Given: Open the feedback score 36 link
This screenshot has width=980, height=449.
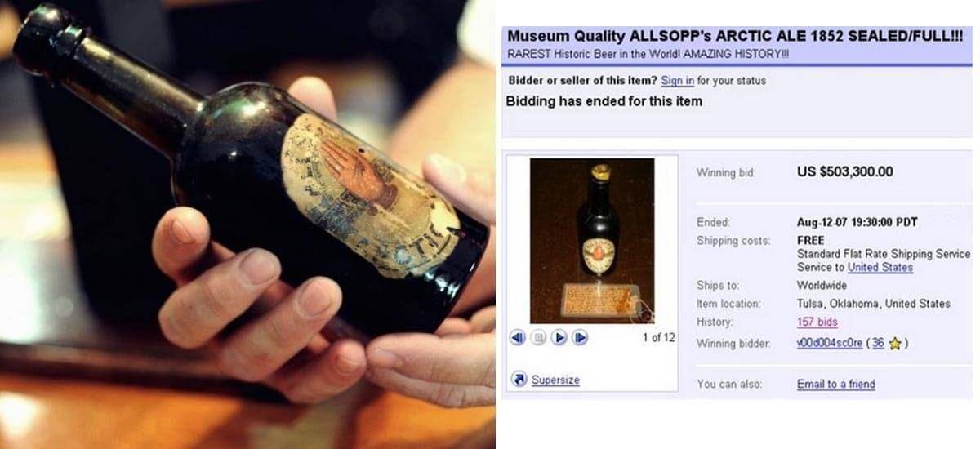Looking at the screenshot, I should (878, 344).
